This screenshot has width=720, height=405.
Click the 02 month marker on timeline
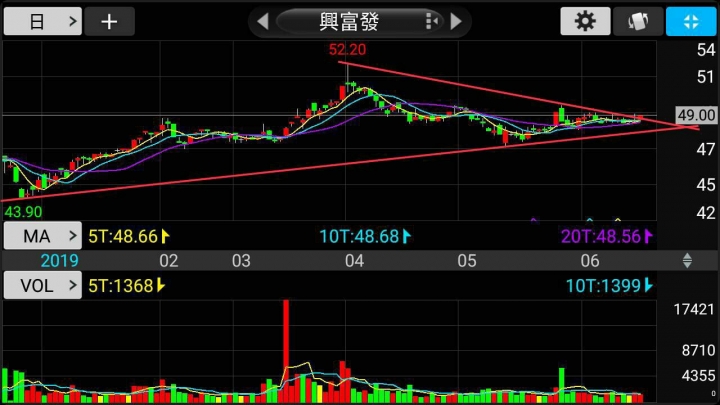[x=169, y=261]
